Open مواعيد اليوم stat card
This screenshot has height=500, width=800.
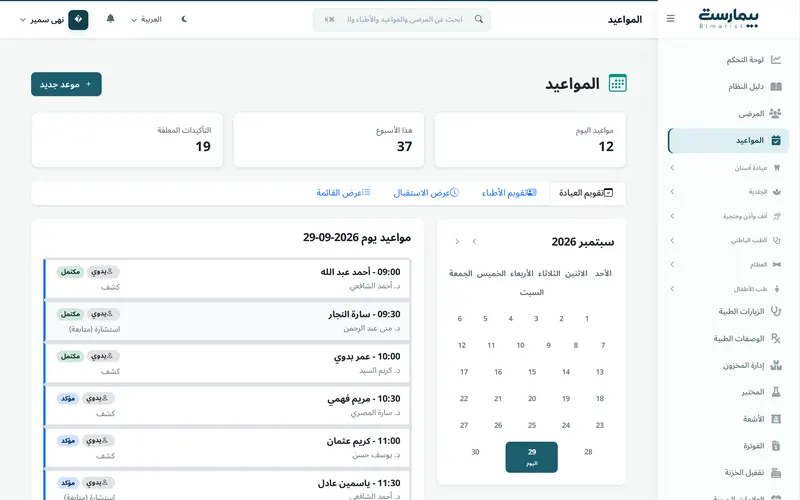[530, 140]
